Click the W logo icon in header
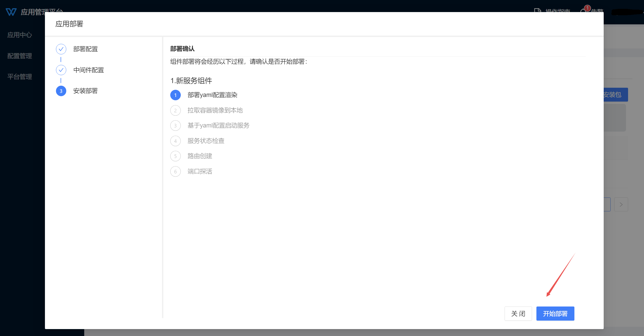The image size is (644, 336). tap(11, 12)
